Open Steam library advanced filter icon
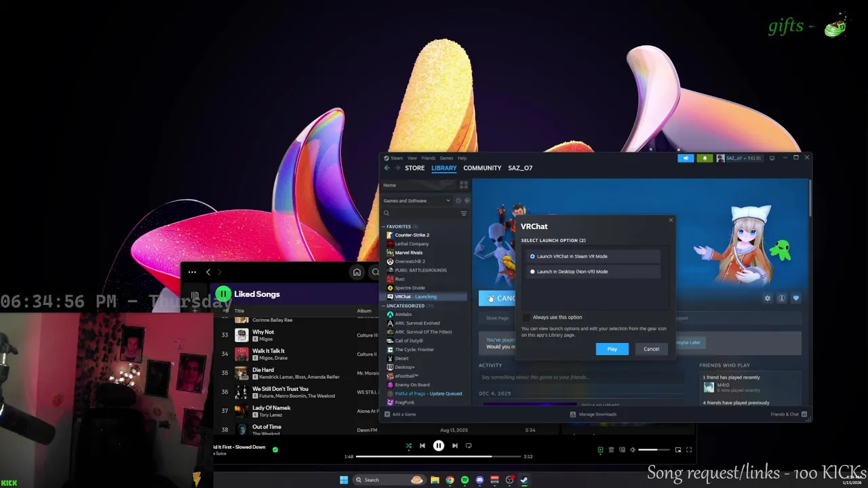Screen dimensions: 868x488 (464, 213)
